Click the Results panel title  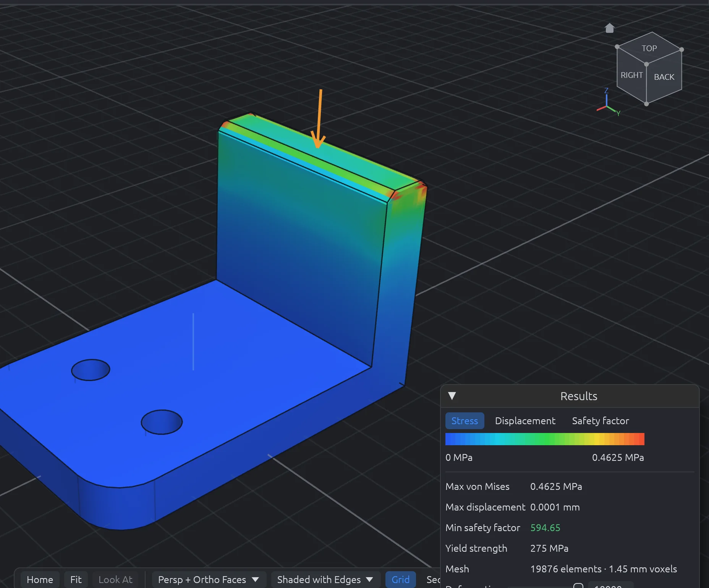[579, 396]
